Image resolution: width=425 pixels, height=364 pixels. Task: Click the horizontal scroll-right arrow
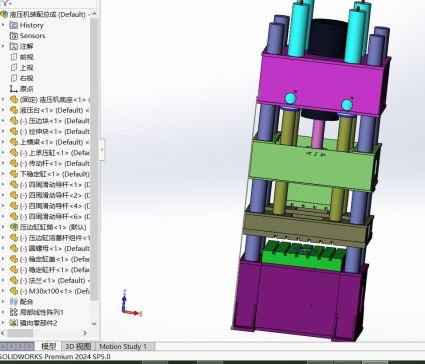[85, 333]
